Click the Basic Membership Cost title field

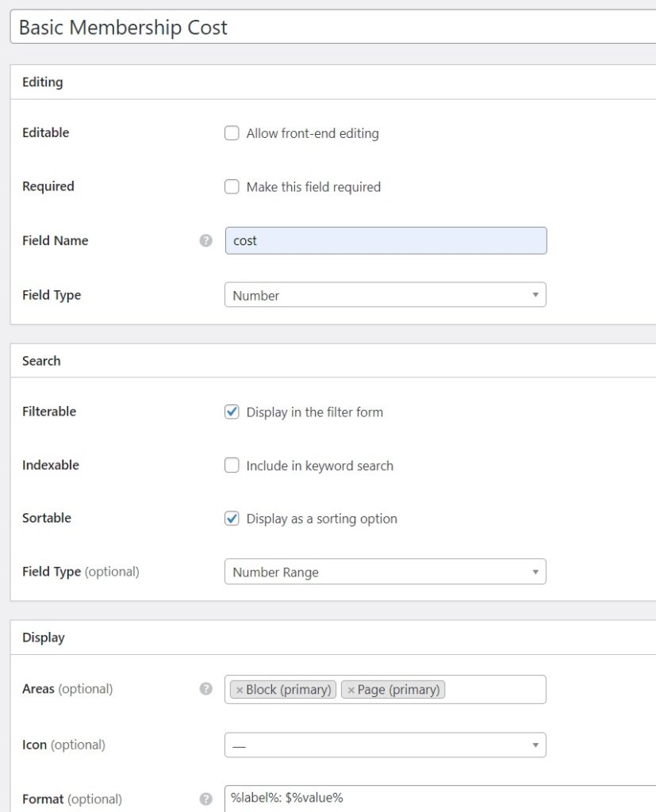(317, 27)
